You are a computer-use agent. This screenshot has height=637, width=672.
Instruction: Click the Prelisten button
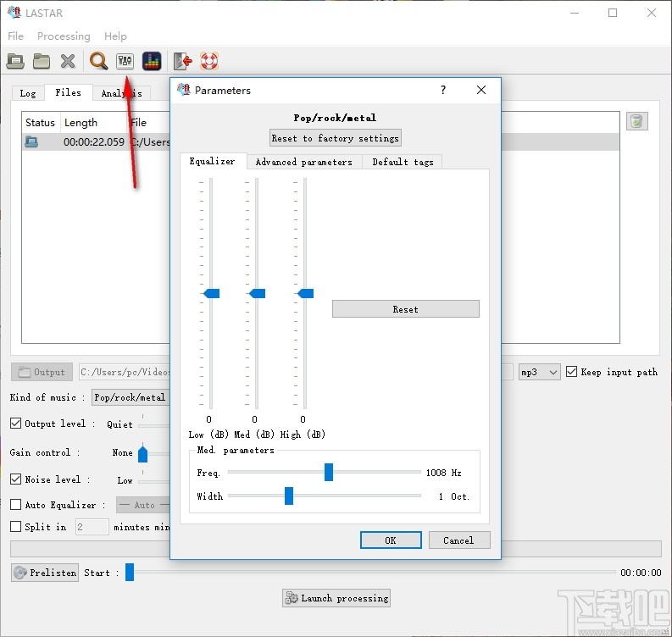(45, 573)
